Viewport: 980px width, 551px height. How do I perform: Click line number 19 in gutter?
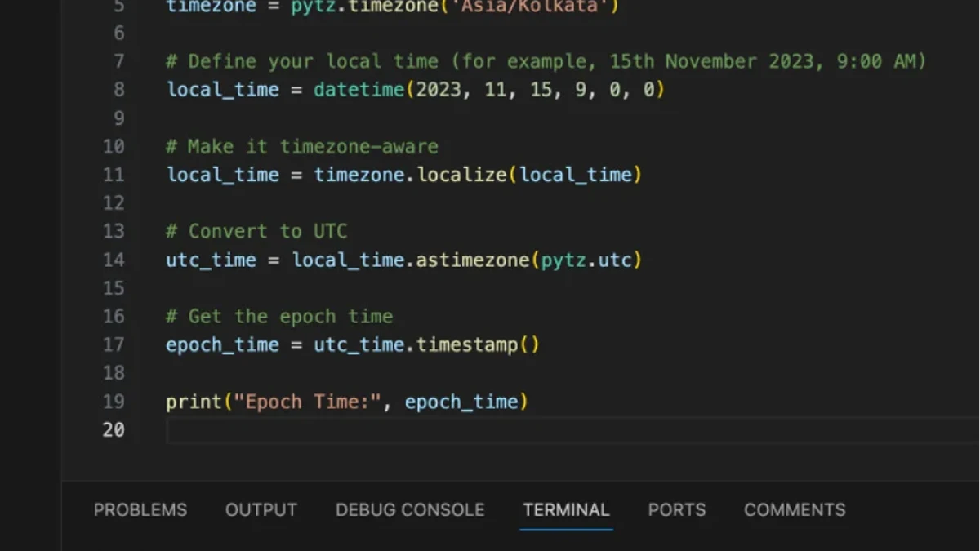114,402
